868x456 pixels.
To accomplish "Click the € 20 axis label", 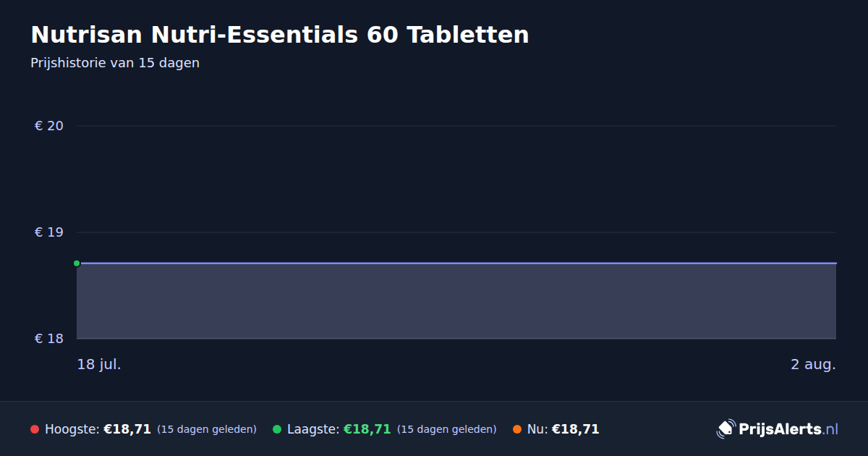I will tap(49, 126).
